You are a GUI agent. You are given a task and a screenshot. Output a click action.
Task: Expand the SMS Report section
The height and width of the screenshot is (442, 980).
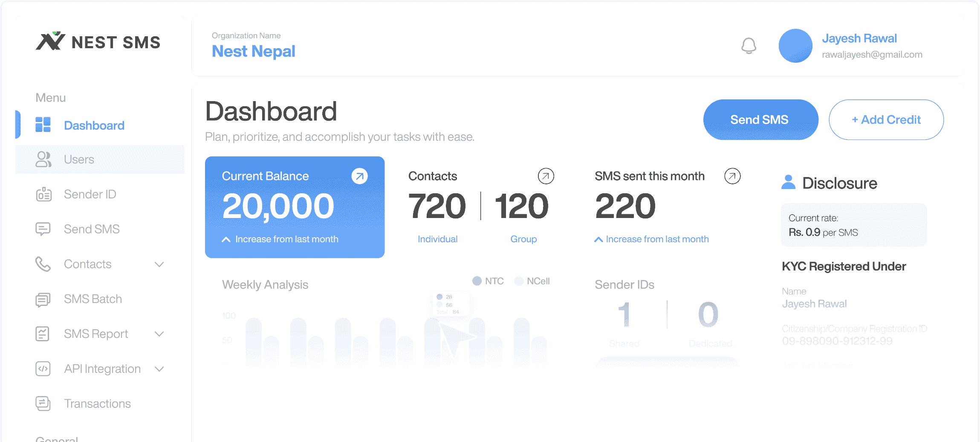click(159, 334)
